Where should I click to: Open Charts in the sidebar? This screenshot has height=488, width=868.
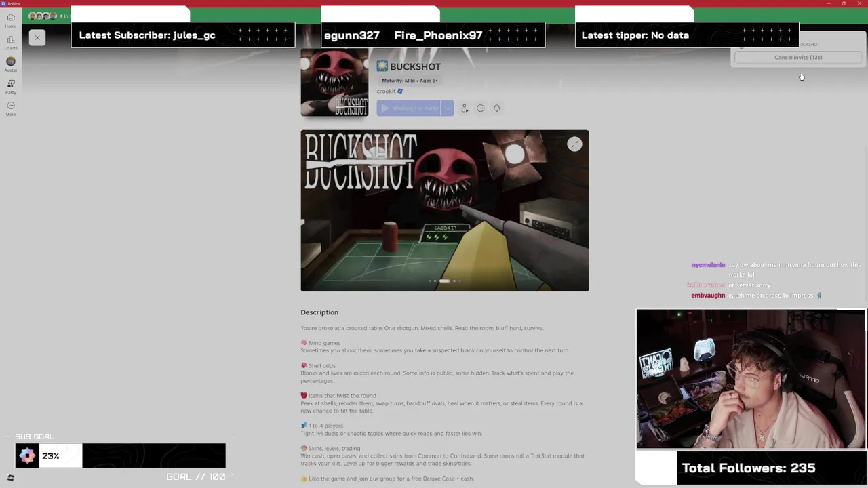tap(11, 43)
